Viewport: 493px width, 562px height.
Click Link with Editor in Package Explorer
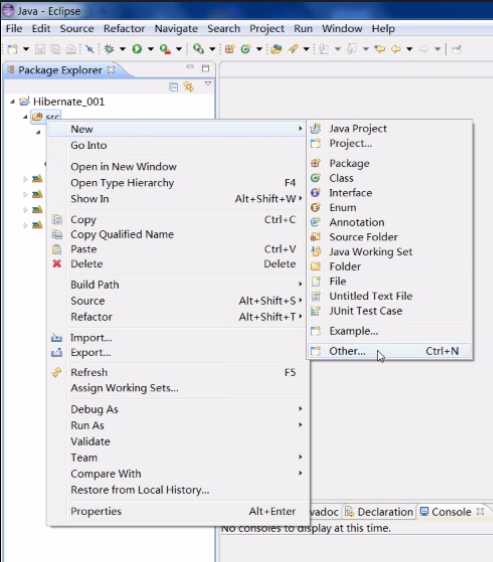click(189, 87)
